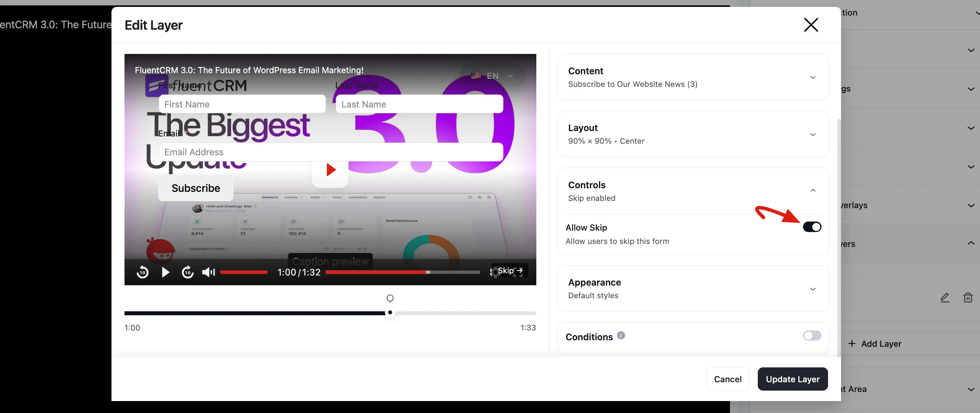Open the Conditions info tooltip icon
980x413 pixels.
point(621,335)
